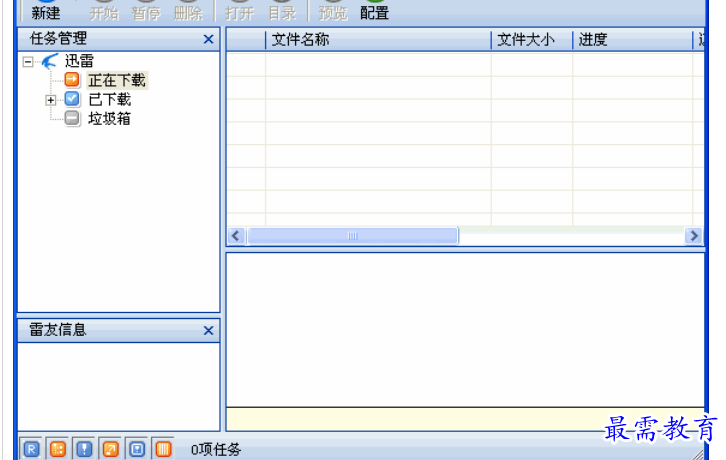Click the 预览 toolbar button
The height and width of the screenshot is (460, 726).
[x=333, y=11]
